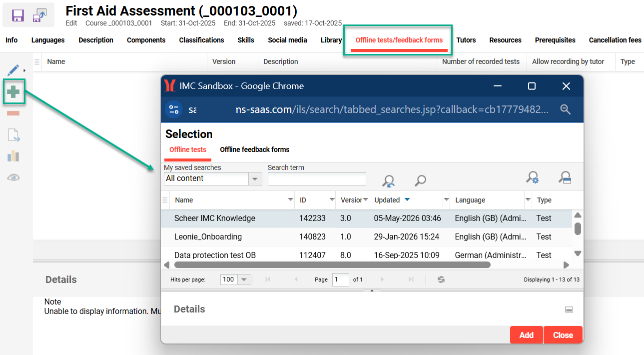Switch to Offline feedback forms tab

[x=255, y=149]
